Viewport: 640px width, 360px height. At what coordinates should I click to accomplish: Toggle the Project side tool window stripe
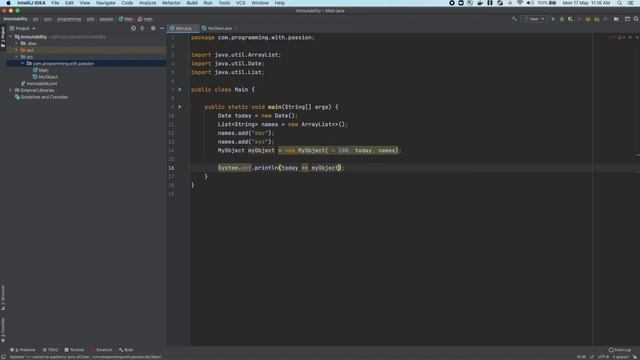[x=3, y=37]
